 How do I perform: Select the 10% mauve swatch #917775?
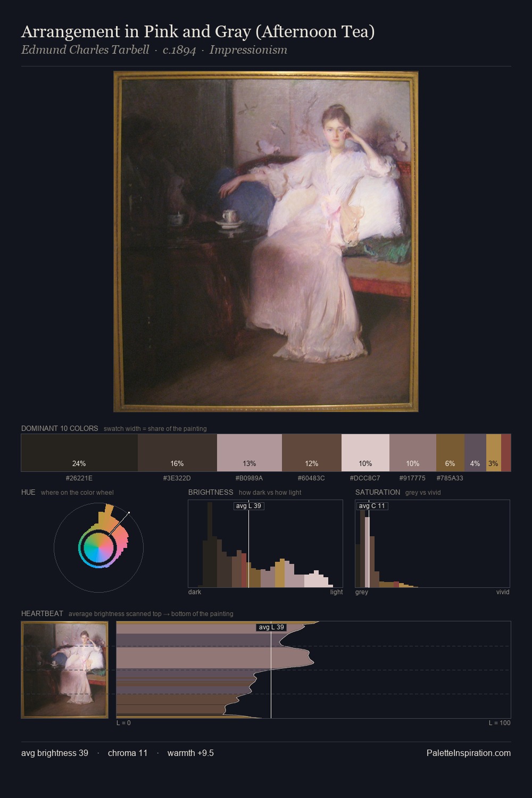coord(413,453)
